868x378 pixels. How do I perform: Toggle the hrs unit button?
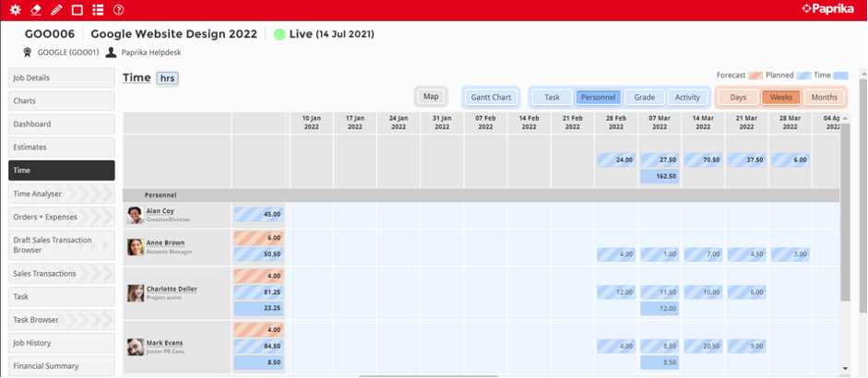point(167,78)
